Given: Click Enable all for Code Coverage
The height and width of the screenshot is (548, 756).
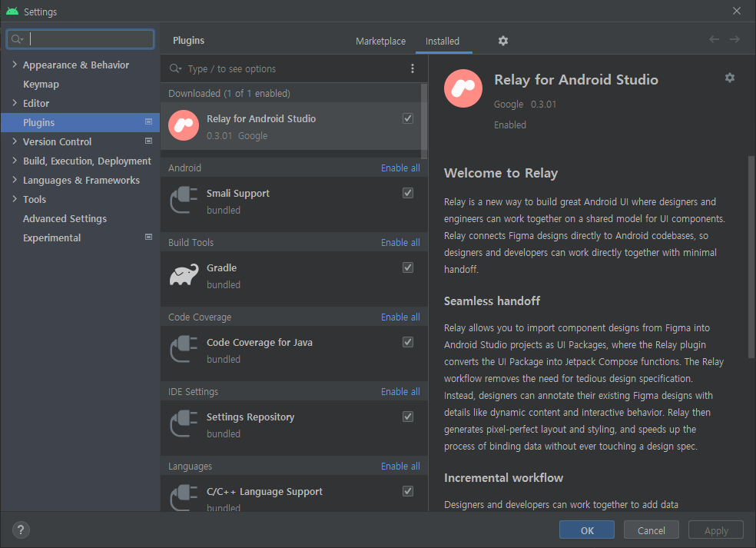Looking at the screenshot, I should tap(400, 317).
